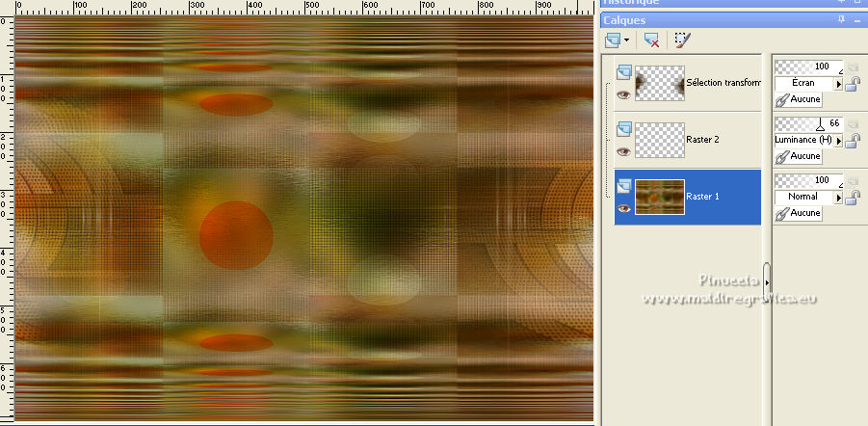Image resolution: width=868 pixels, height=426 pixels.
Task: Select the Raster 2 layer thumbnail
Action: pos(660,140)
